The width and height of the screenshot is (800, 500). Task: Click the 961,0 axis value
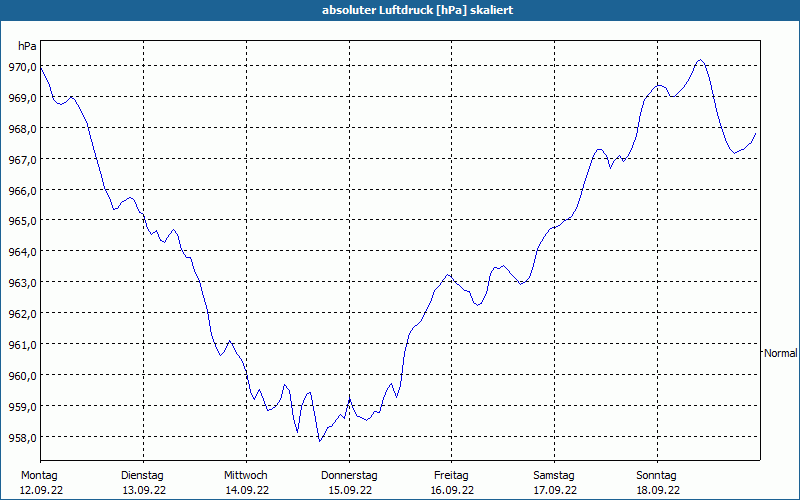22,345
